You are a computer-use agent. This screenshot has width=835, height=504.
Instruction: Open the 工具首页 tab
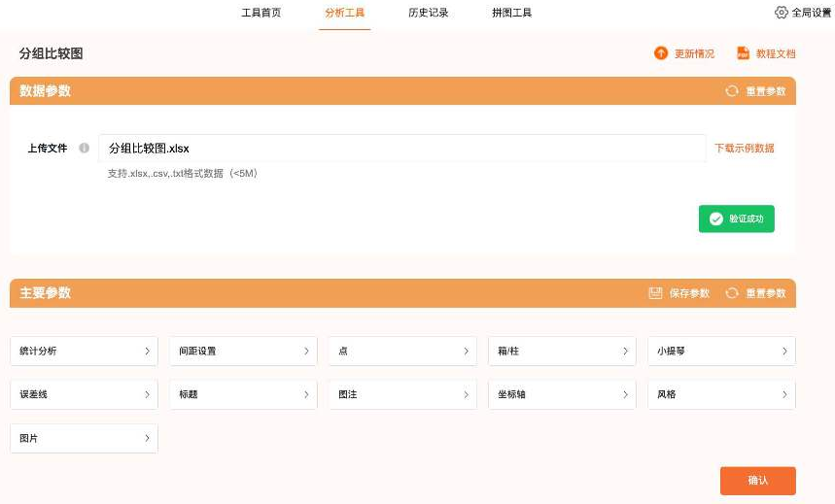click(x=261, y=13)
